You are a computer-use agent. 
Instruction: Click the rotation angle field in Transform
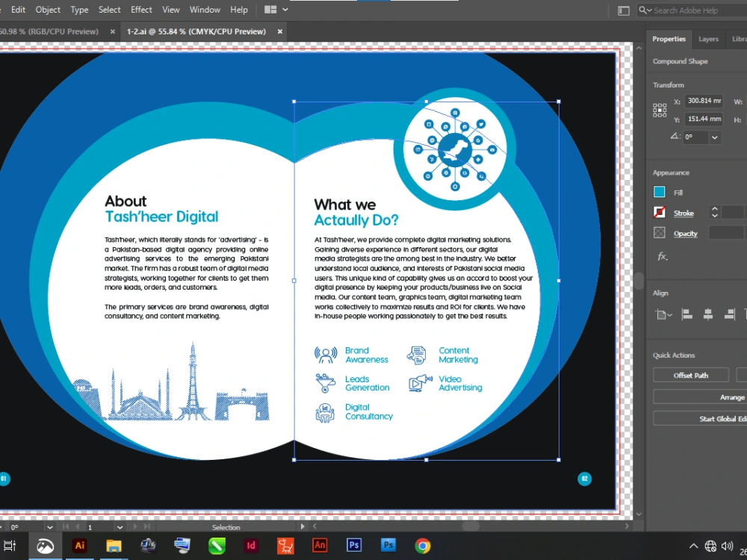[695, 137]
